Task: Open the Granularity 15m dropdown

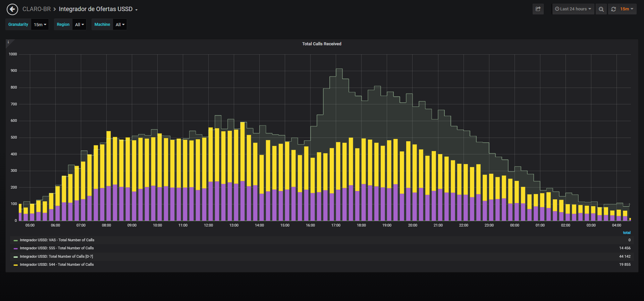Action: [40, 24]
